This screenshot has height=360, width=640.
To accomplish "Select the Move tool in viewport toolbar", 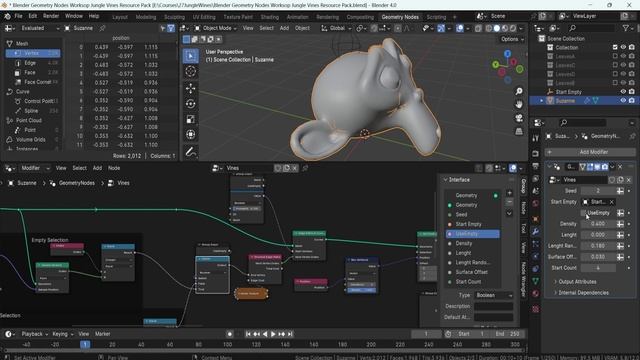I will [x=190, y=88].
